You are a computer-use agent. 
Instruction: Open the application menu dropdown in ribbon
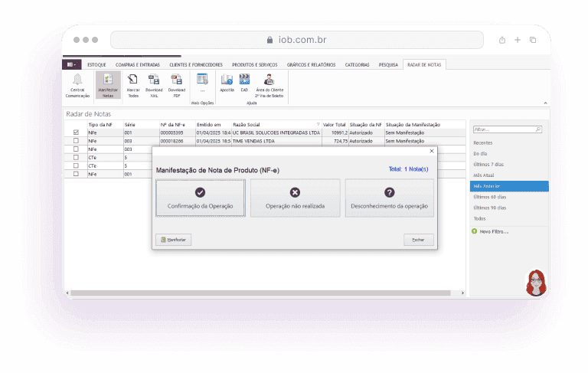(71, 65)
